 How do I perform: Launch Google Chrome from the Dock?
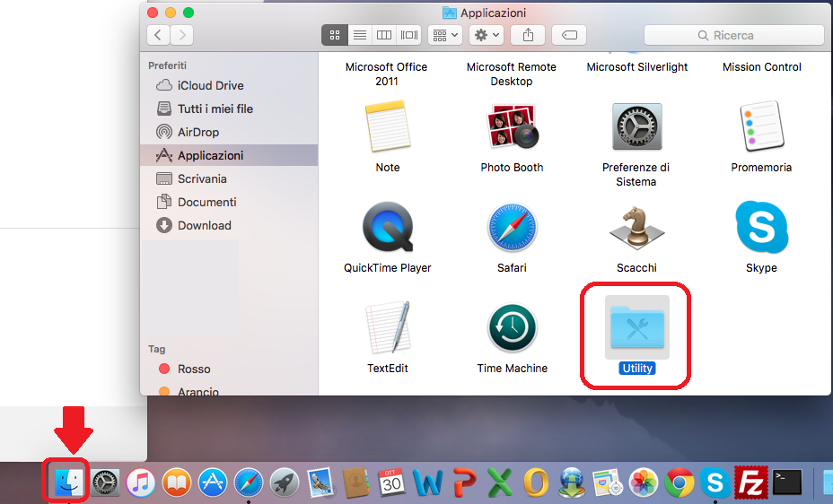(680, 482)
